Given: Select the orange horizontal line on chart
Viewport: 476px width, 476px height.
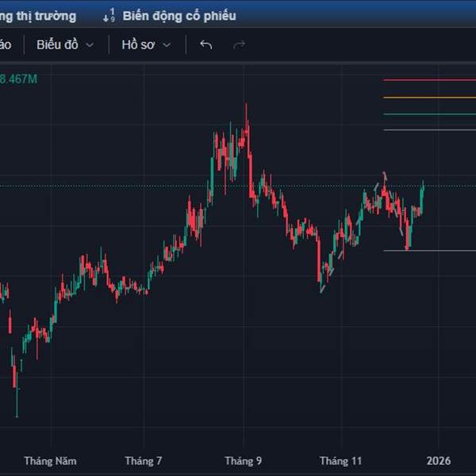Looking at the screenshot, I should click(428, 98).
